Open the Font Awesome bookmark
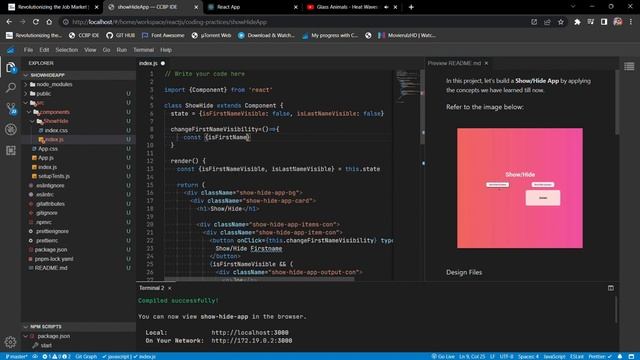Viewport: 640px width, 360px height. pyautogui.click(x=163, y=36)
